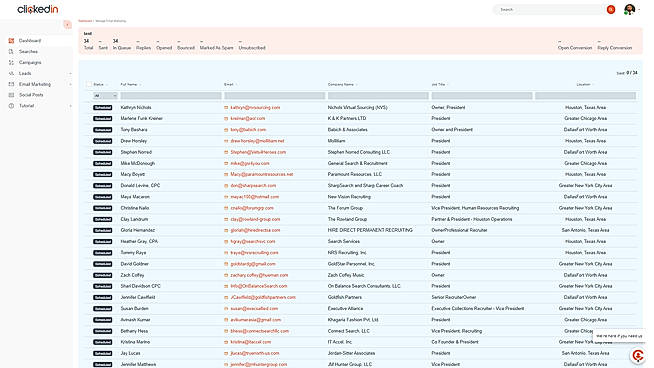This screenshot has width=654, height=368.
Task: Open the chat support bubble icon
Action: pos(638,355)
